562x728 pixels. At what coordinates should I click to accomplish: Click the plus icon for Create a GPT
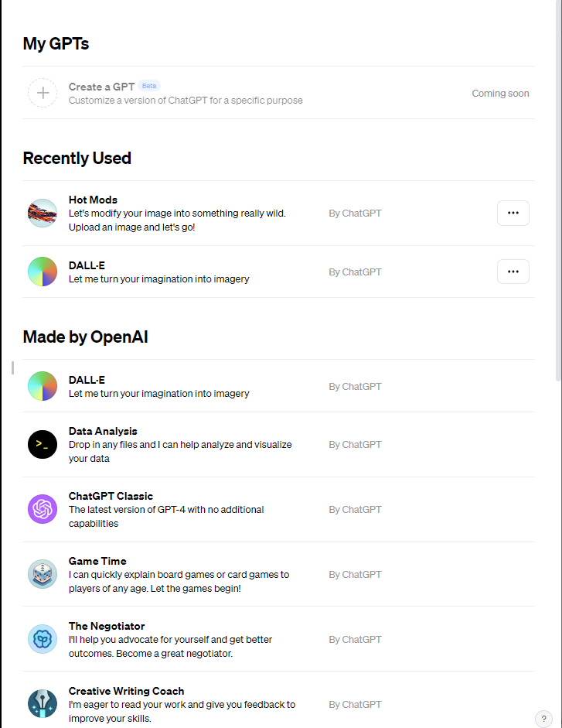43,93
